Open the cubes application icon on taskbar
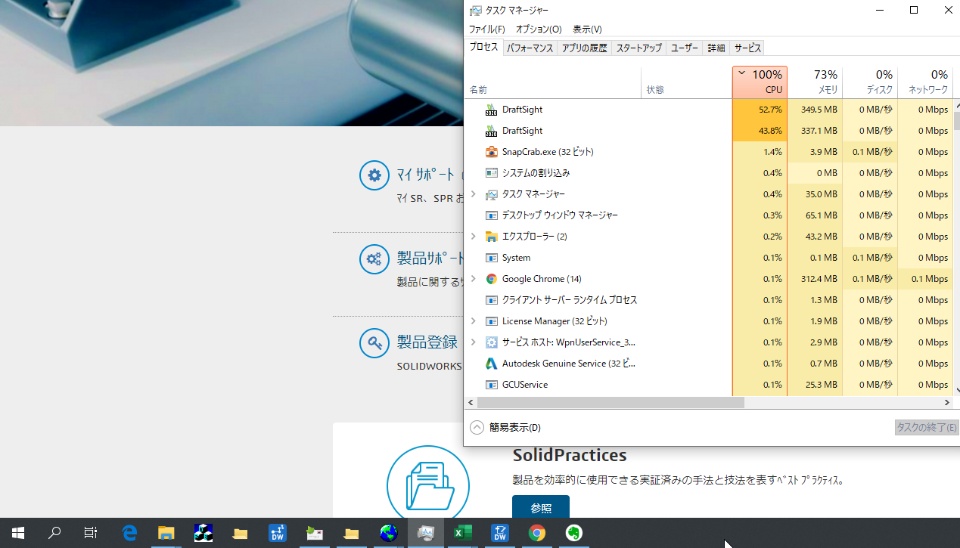 [x=203, y=533]
